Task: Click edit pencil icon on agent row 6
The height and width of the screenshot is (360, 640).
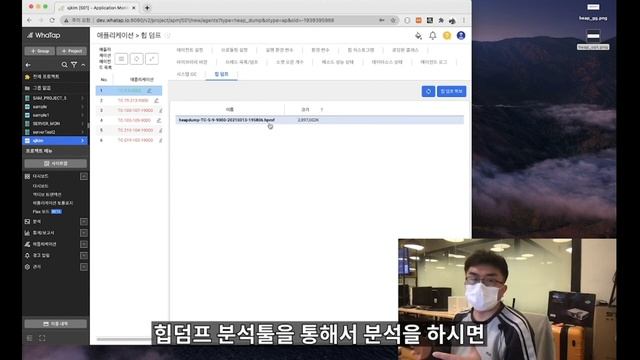Action: pyautogui.click(x=160, y=140)
